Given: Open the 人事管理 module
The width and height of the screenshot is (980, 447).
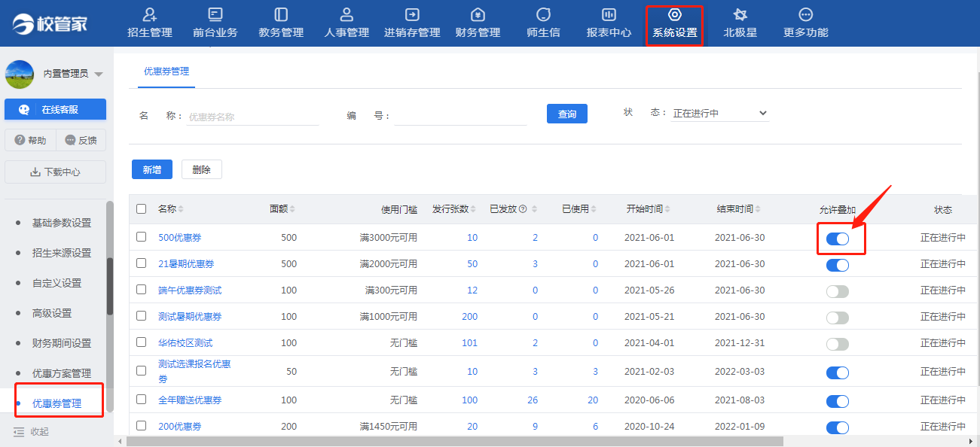Looking at the screenshot, I should [x=347, y=23].
